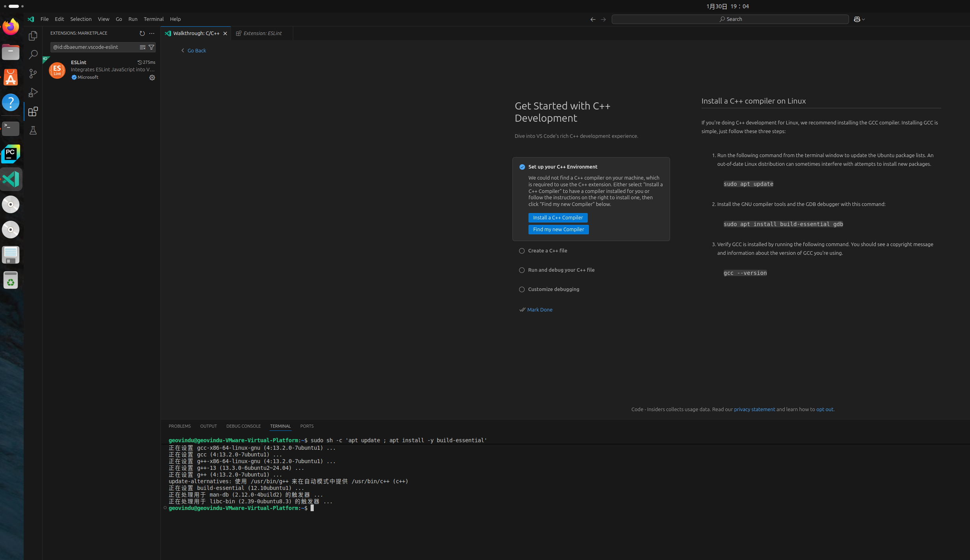Open Source Control view
The width and height of the screenshot is (970, 560).
pos(33,74)
